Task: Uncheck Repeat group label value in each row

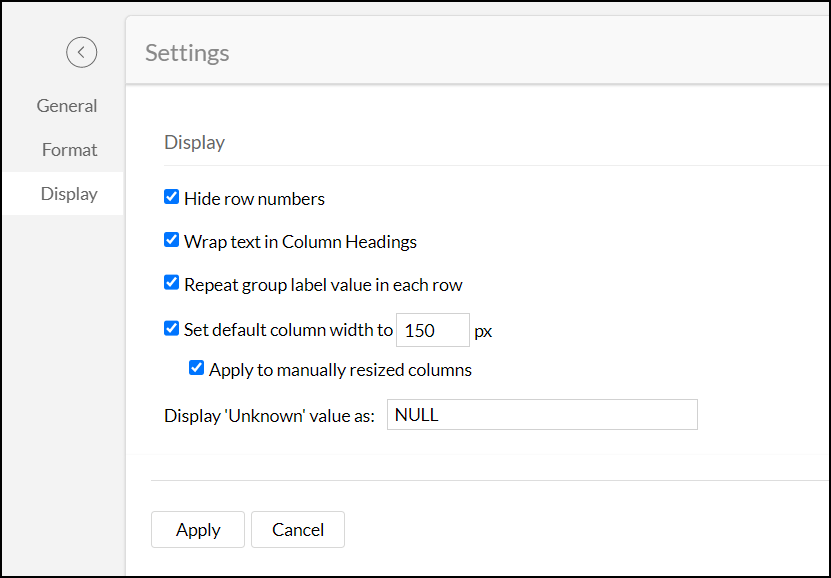Action: tap(171, 283)
